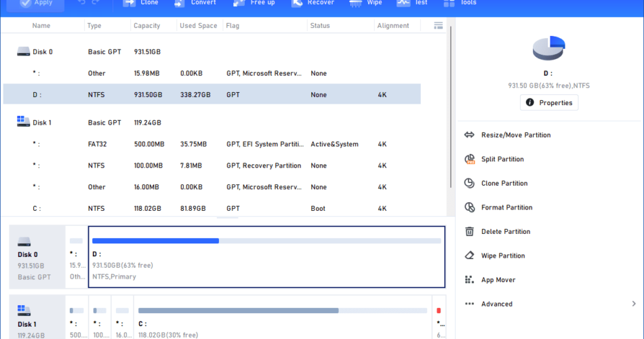
Task: Click the Flag column header
Action: pyautogui.click(x=233, y=26)
